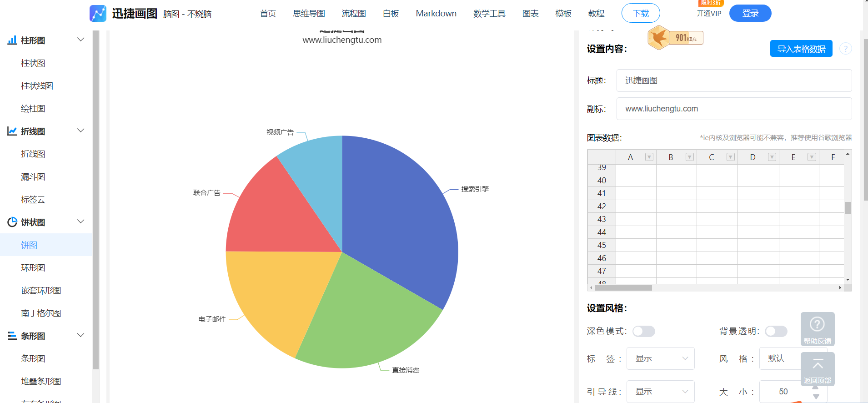The width and height of the screenshot is (868, 403).
Task: Select 柱状线图 in the sidebar
Action: [x=37, y=86]
